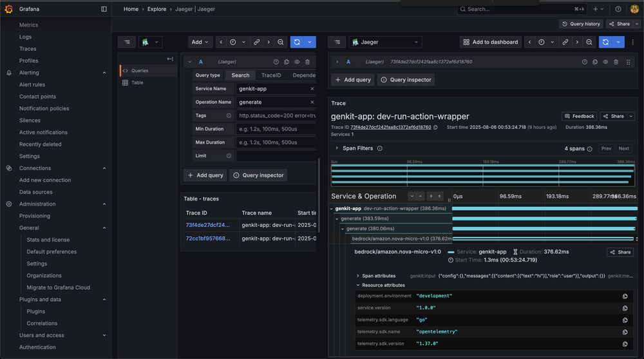Copy the left pane shortened link

pos(257,42)
